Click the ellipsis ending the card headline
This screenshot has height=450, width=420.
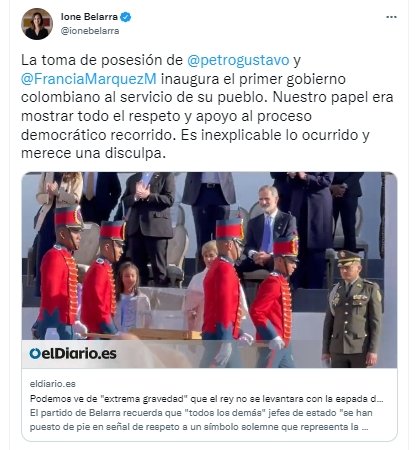coord(380,399)
